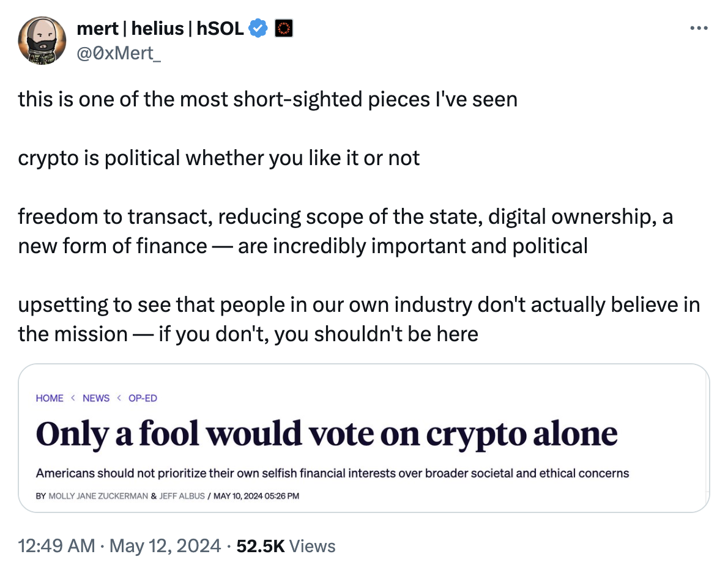Click the chevron between HOME and NEWS
This screenshot has width=728, height=576.
(x=73, y=398)
